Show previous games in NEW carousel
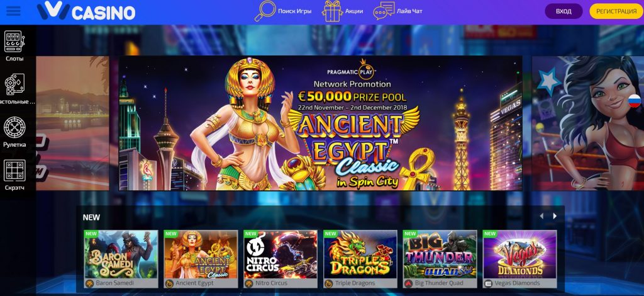Screen dimensions: 644x296 [541, 216]
